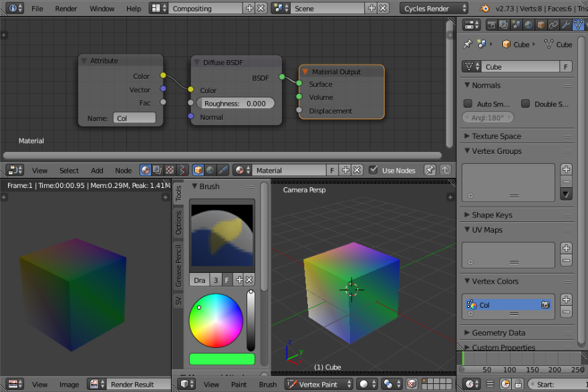Click the green brush color swatch
Screen dimensions: 588x392
tap(222, 359)
